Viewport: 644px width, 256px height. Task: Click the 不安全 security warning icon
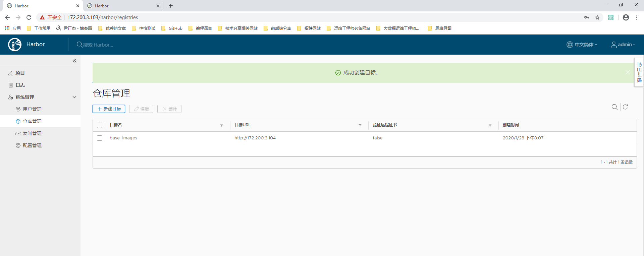click(42, 17)
